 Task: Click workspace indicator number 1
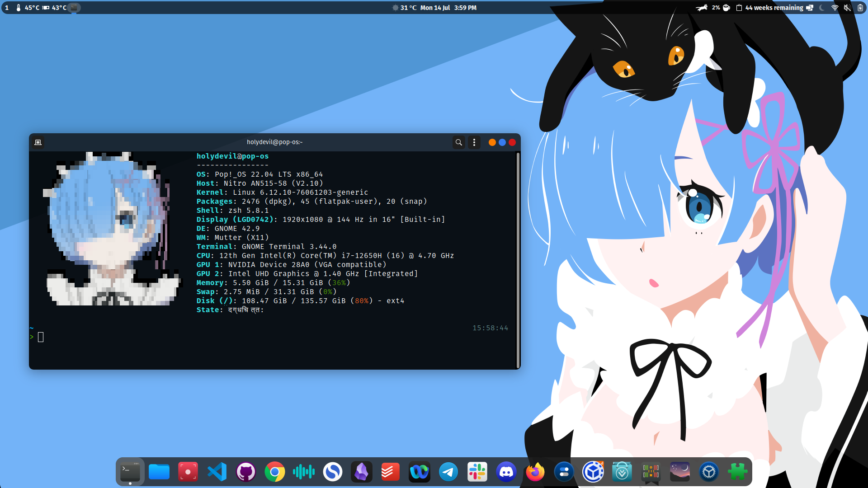(x=7, y=8)
